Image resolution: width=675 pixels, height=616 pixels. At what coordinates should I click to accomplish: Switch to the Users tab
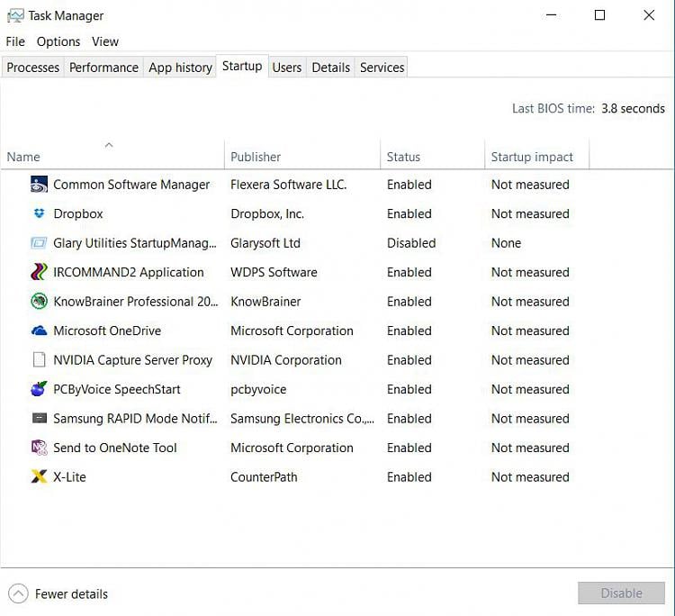(287, 68)
